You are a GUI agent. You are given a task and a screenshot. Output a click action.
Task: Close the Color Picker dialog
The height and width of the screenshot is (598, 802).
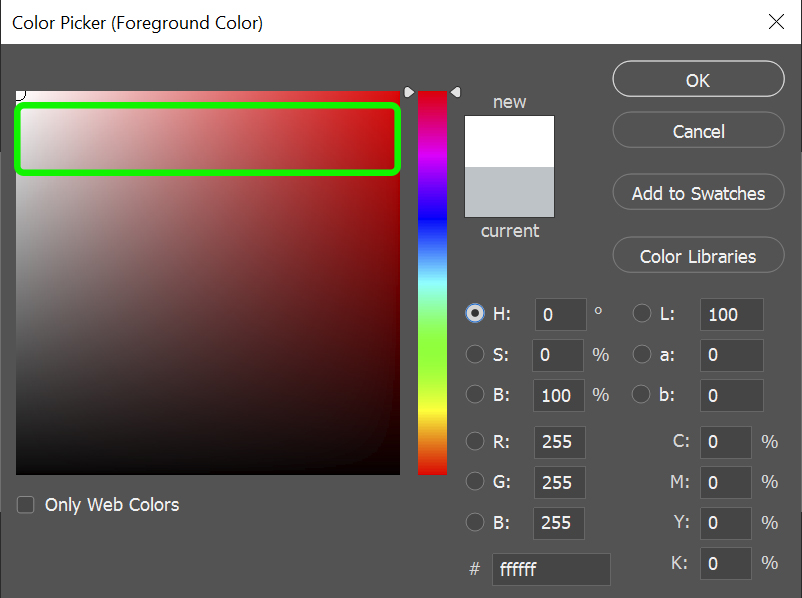[x=775, y=22]
